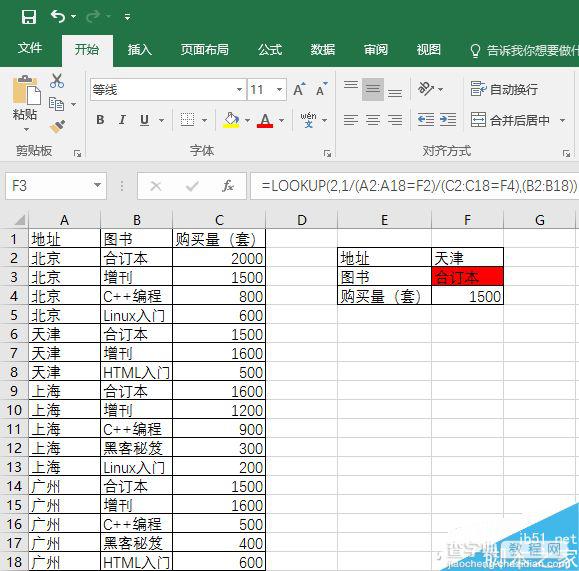Click the Cut scissors icon
579x571 pixels.
pyautogui.click(x=56, y=81)
